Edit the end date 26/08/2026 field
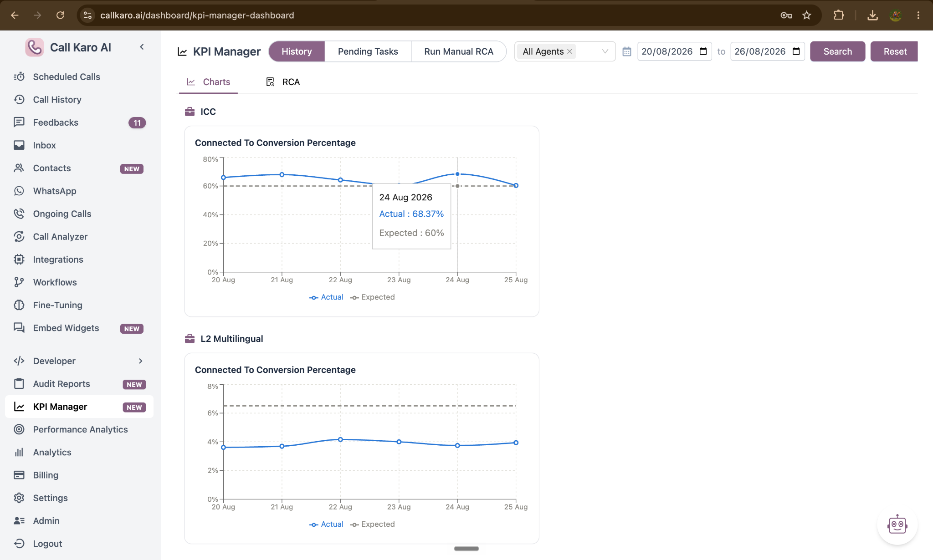The image size is (933, 560). (767, 51)
